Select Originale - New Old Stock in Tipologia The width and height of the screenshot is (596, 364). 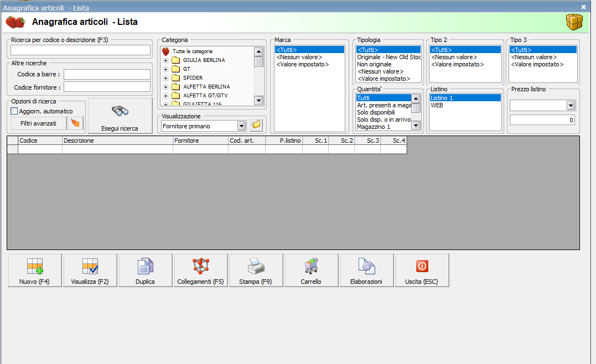[x=388, y=57]
